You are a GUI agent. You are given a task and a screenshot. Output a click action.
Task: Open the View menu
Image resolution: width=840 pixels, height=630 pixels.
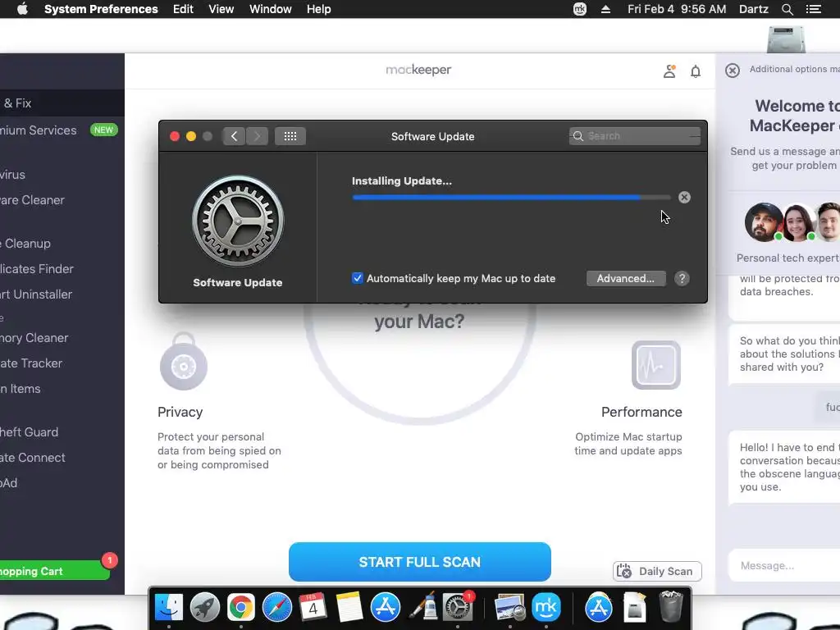pos(221,9)
